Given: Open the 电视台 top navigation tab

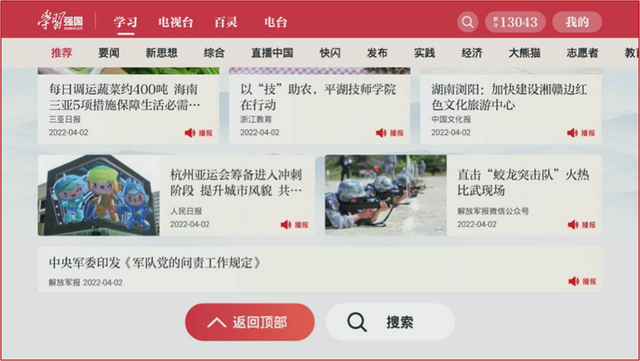Looking at the screenshot, I should (176, 22).
